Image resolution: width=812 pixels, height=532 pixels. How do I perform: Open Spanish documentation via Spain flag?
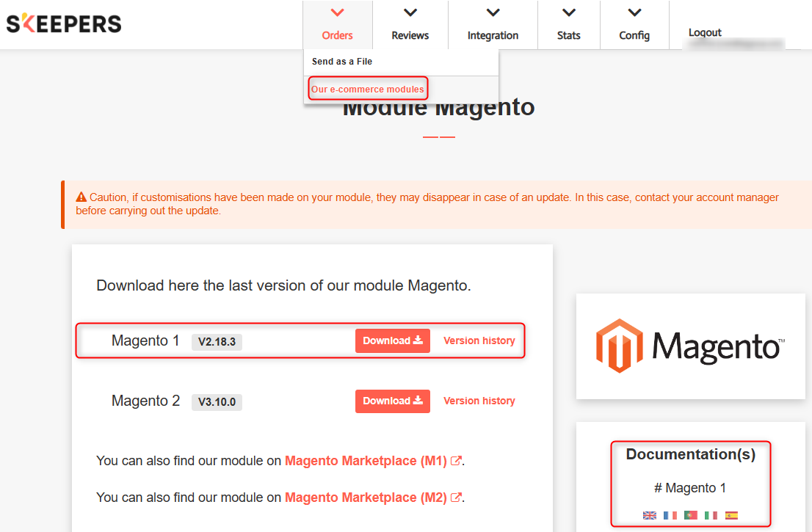coord(731,515)
